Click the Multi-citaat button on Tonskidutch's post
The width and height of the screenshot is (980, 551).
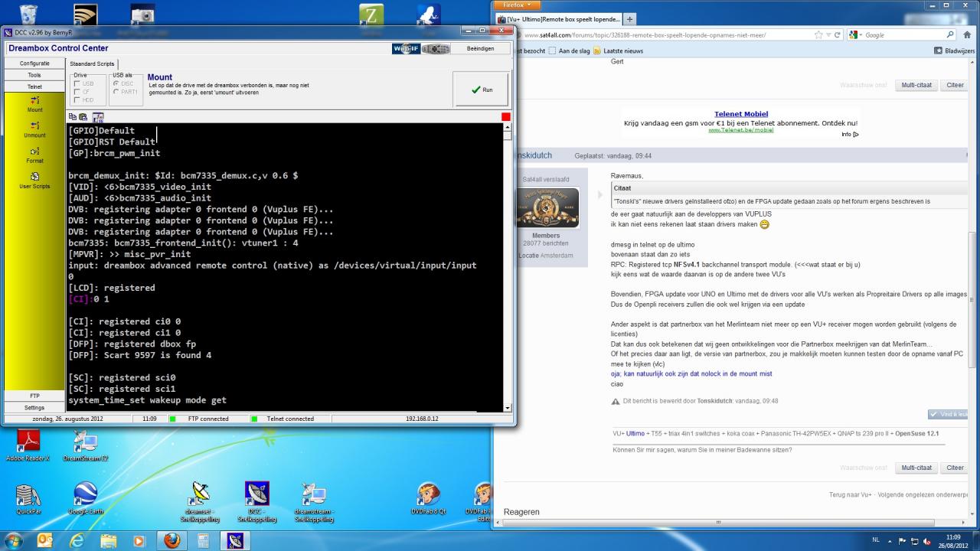point(916,468)
